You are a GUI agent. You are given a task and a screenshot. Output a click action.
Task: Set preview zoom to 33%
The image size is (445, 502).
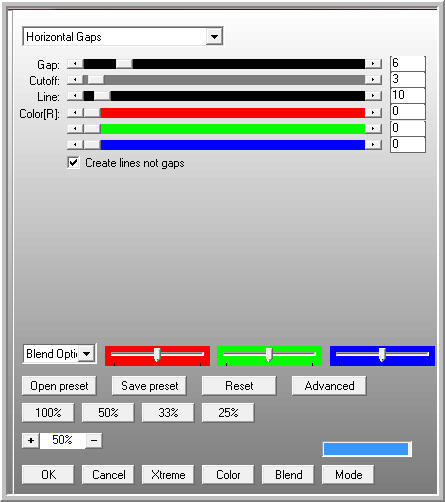point(168,413)
